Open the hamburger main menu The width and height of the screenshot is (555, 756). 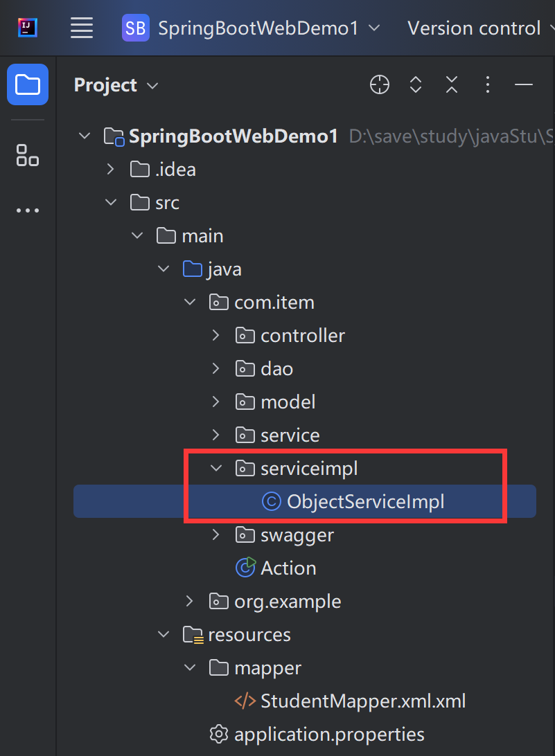click(82, 28)
